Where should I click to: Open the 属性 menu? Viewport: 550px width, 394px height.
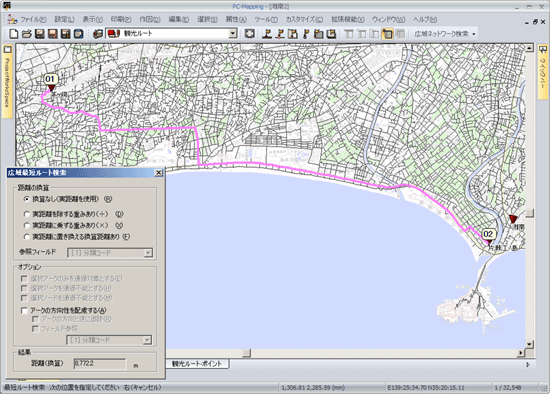(x=236, y=19)
